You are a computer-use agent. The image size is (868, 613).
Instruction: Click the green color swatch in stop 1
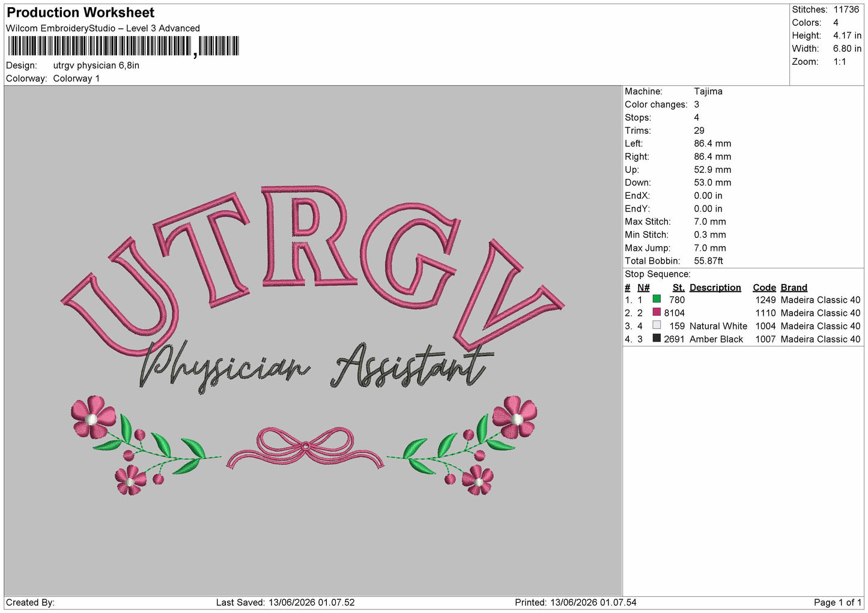point(657,299)
